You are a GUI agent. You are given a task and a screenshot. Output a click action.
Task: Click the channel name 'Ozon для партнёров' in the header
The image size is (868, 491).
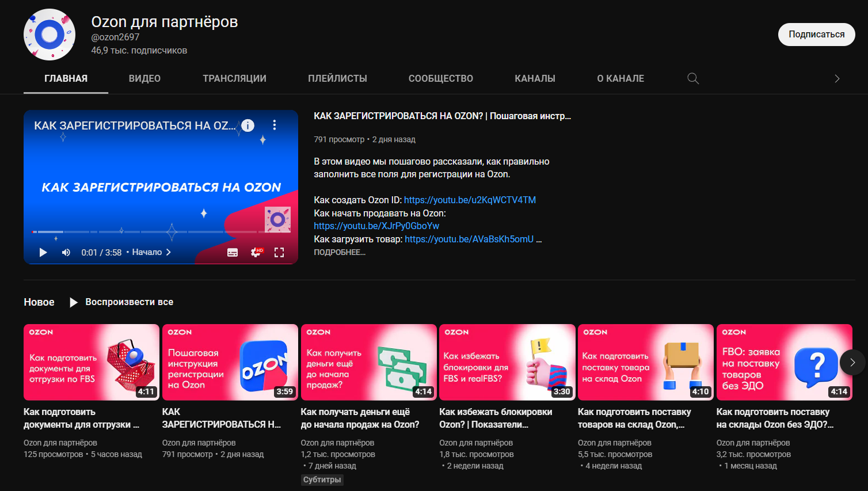coord(165,22)
